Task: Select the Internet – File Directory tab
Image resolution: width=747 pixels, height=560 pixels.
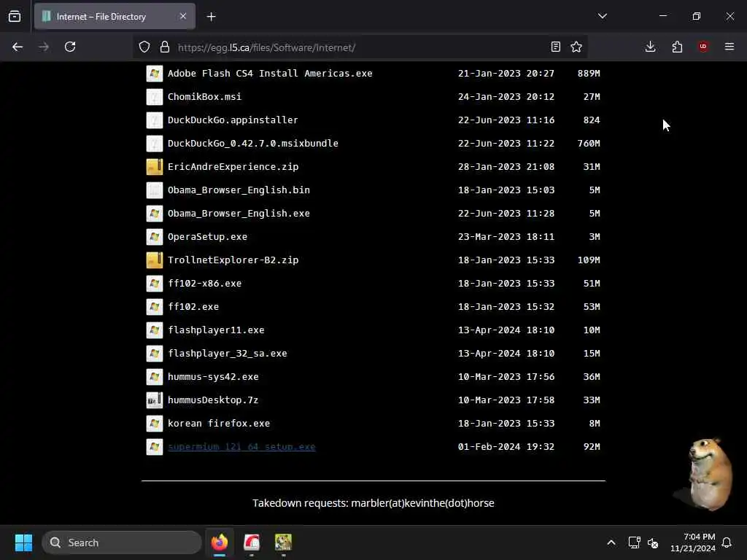Action: click(115, 17)
